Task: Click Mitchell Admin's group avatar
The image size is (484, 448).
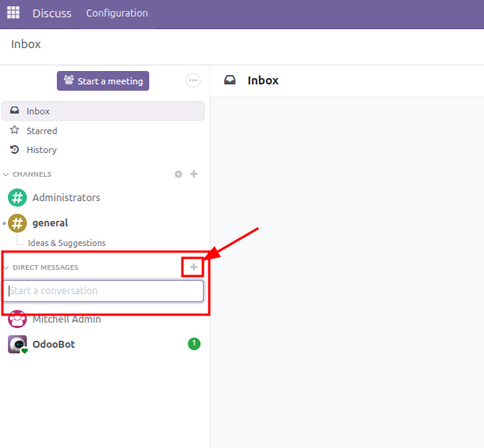Action: (x=17, y=319)
